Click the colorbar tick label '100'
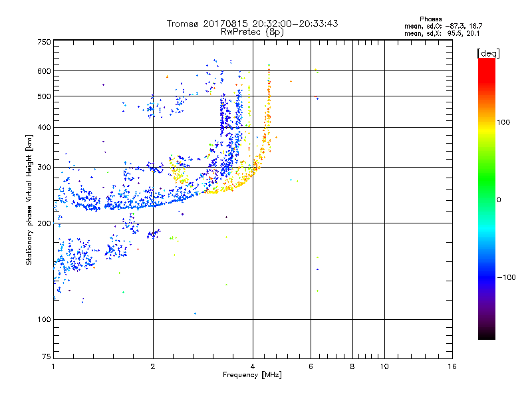Screen dimensions: 532x399 click(x=503, y=122)
